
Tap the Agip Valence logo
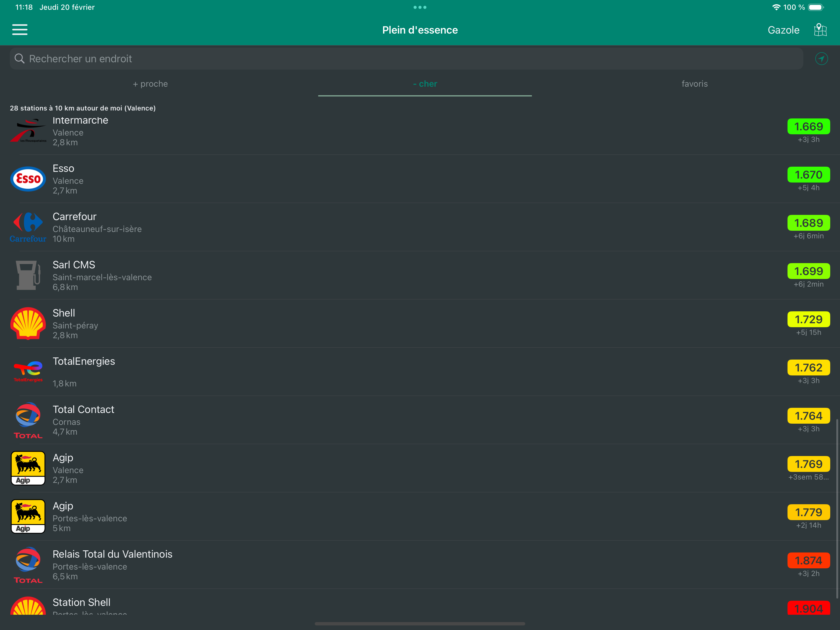28,468
